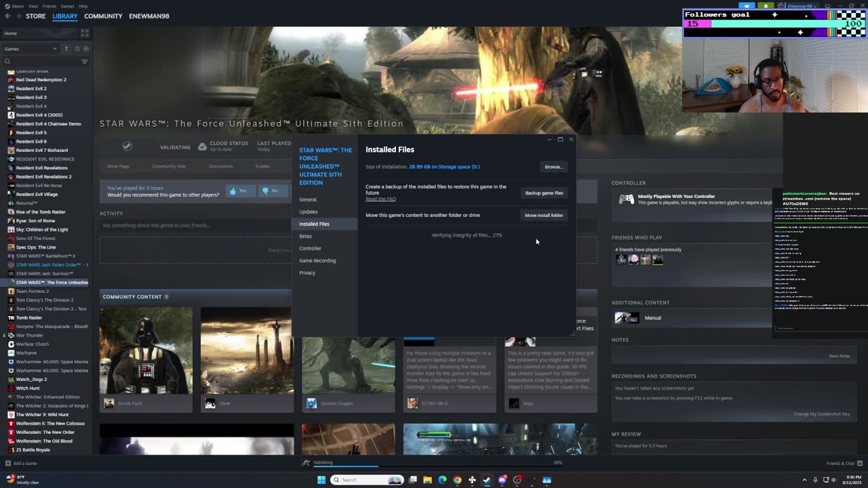The image size is (868, 488).
Task: Toggle ready-to-play filter icon in library sidebar
Action: click(85, 49)
